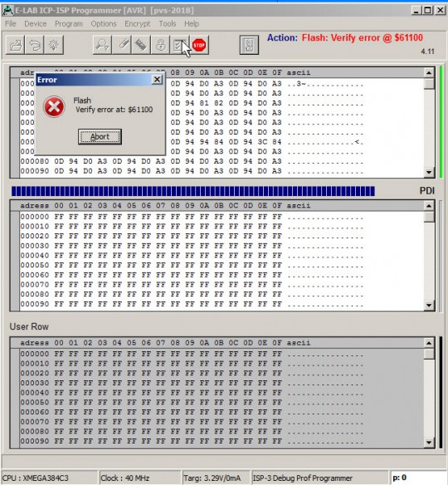Click down arrow of top hex view scrollbar
The width and height of the screenshot is (448, 485).
429,172
